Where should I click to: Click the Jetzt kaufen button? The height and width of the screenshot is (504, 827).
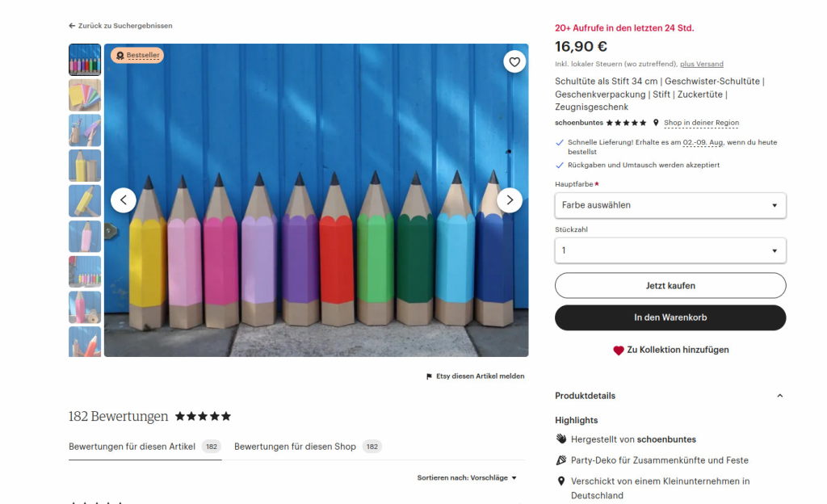point(670,285)
